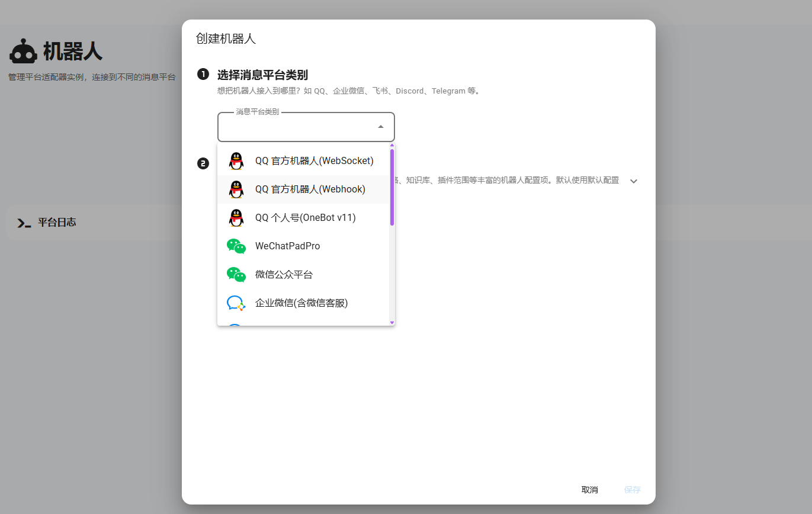
Task: Click the WeChat icon next to WeChatPadPro
Action: pyautogui.click(x=236, y=246)
